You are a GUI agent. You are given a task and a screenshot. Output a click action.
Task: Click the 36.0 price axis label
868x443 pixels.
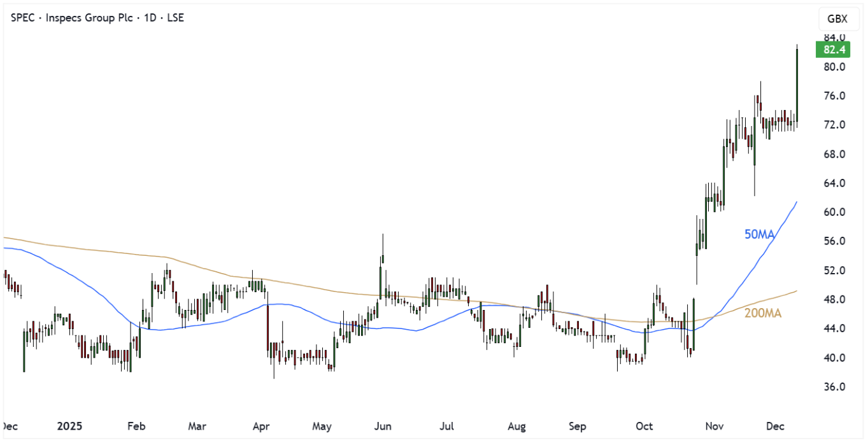[x=834, y=387]
